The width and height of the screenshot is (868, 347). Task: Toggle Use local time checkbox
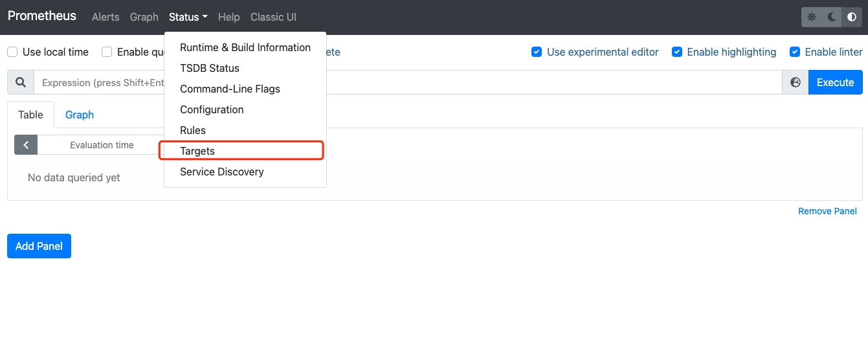tap(12, 52)
